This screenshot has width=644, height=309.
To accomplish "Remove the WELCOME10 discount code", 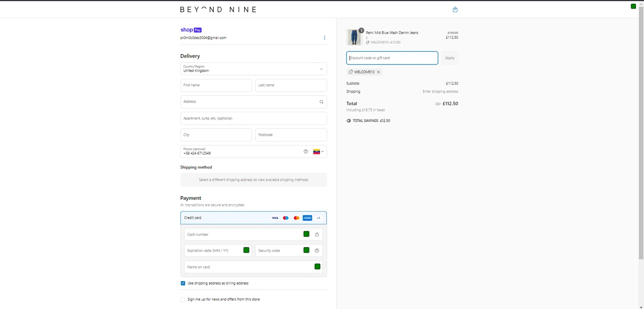I will [x=378, y=72].
